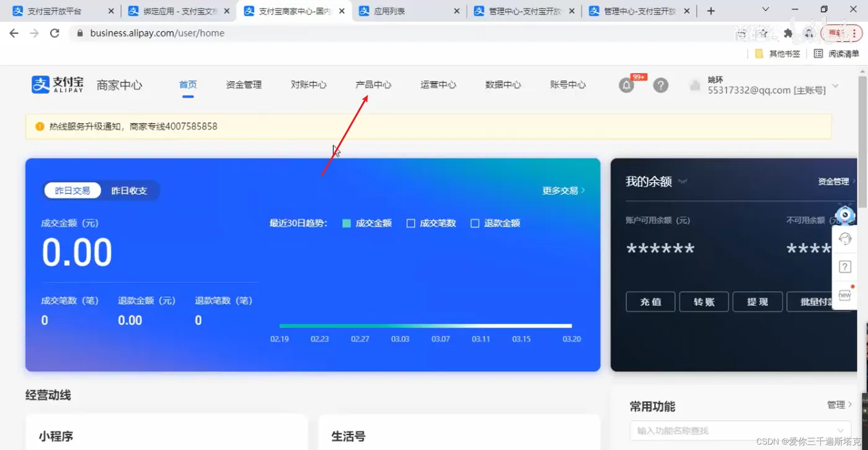Click the 55317332@qq.com account email
This screenshot has width=868, height=450.
point(767,90)
